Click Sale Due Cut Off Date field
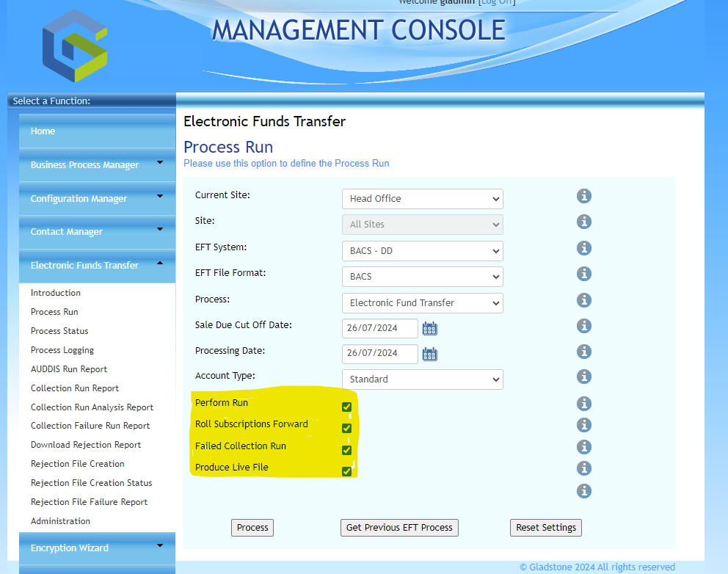The width and height of the screenshot is (728, 574). [x=380, y=328]
